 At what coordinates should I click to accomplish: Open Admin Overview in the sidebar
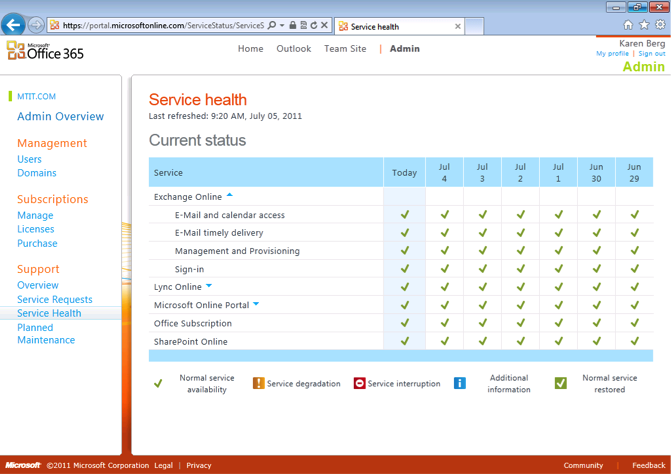[x=60, y=116]
